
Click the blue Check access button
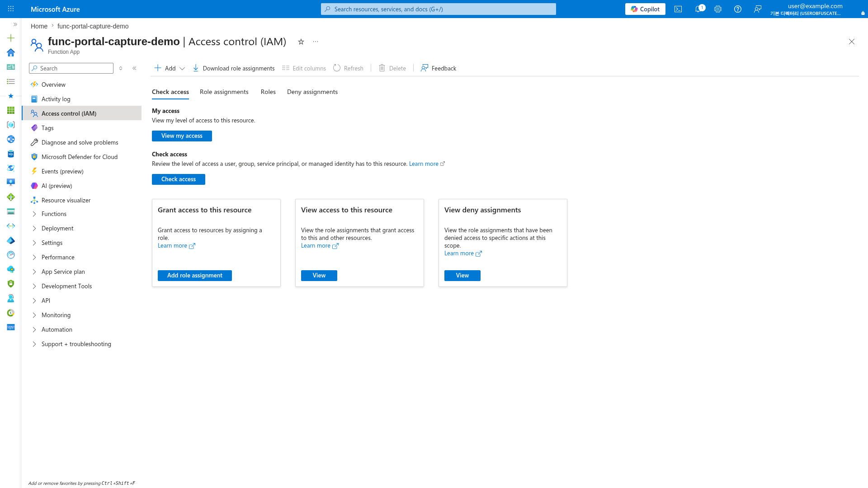pyautogui.click(x=179, y=179)
